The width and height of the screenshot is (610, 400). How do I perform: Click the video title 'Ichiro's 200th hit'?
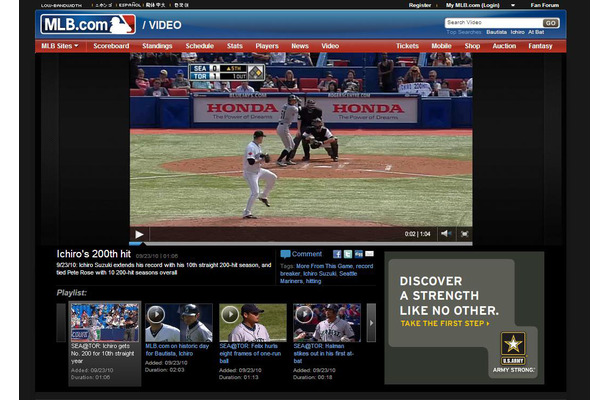pyautogui.click(x=93, y=254)
